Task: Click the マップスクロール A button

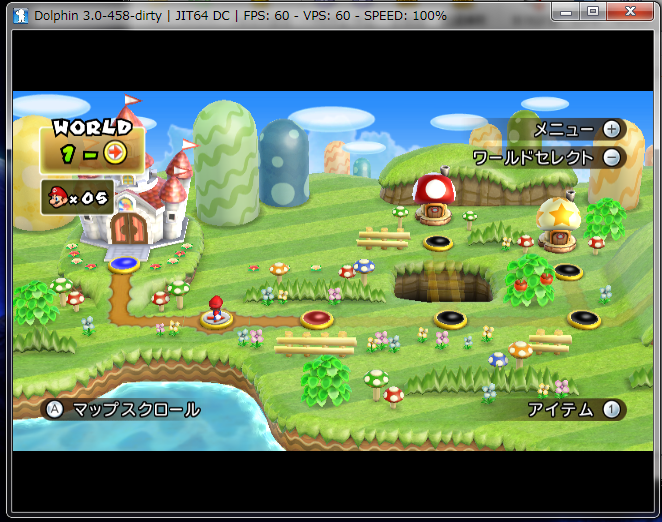Action: click(55, 409)
